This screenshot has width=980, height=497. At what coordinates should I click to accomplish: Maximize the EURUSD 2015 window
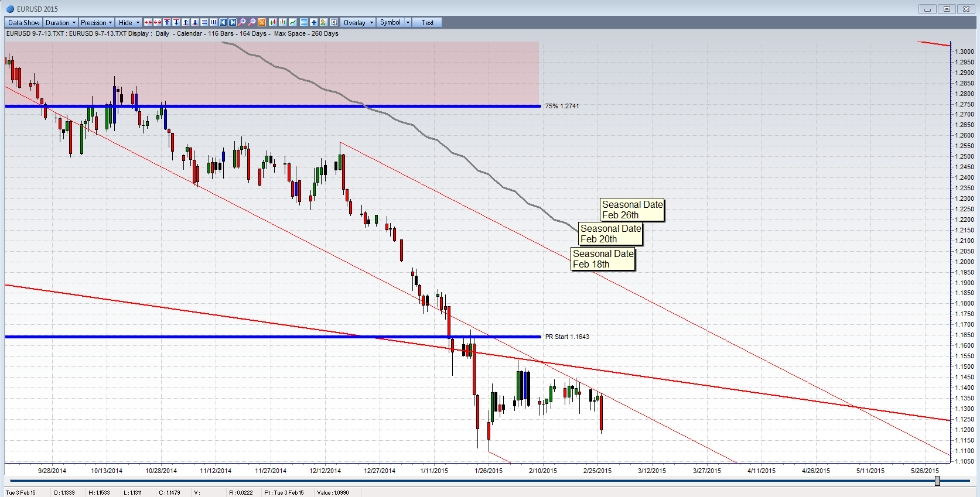pos(947,9)
